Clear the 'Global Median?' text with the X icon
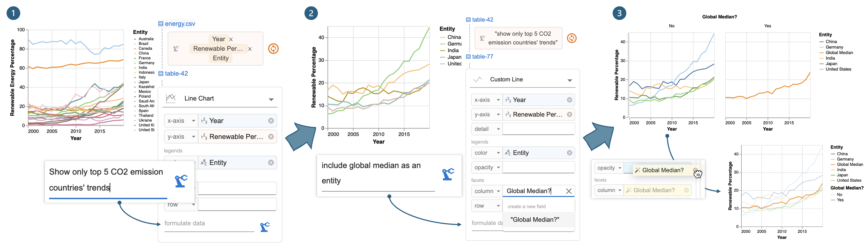This screenshot has height=246, width=868. [x=569, y=191]
